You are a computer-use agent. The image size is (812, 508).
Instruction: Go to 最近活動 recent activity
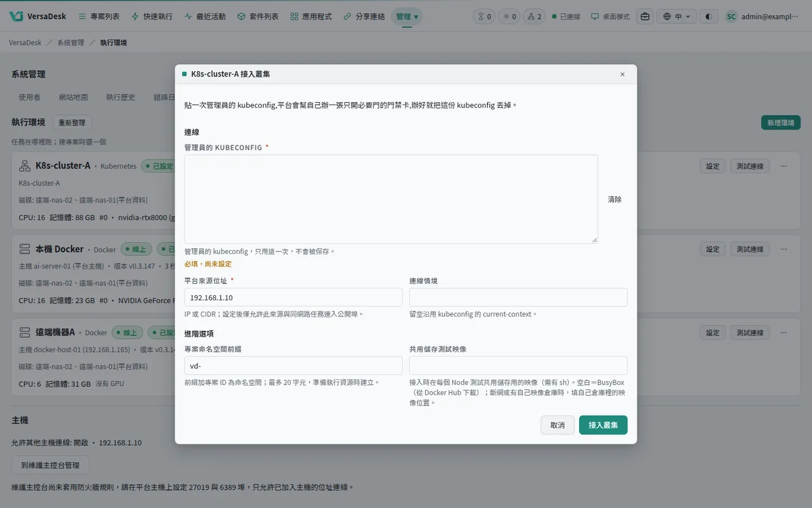click(205, 17)
